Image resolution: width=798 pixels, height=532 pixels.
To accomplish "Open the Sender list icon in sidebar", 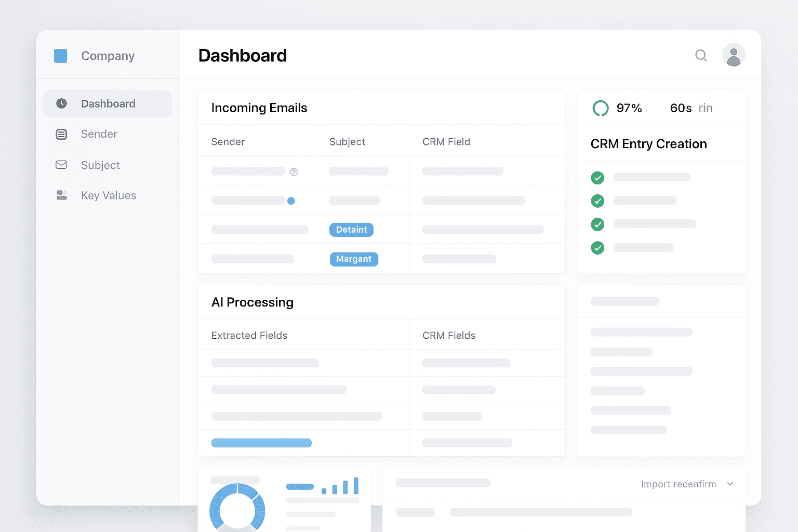I will click(61, 134).
